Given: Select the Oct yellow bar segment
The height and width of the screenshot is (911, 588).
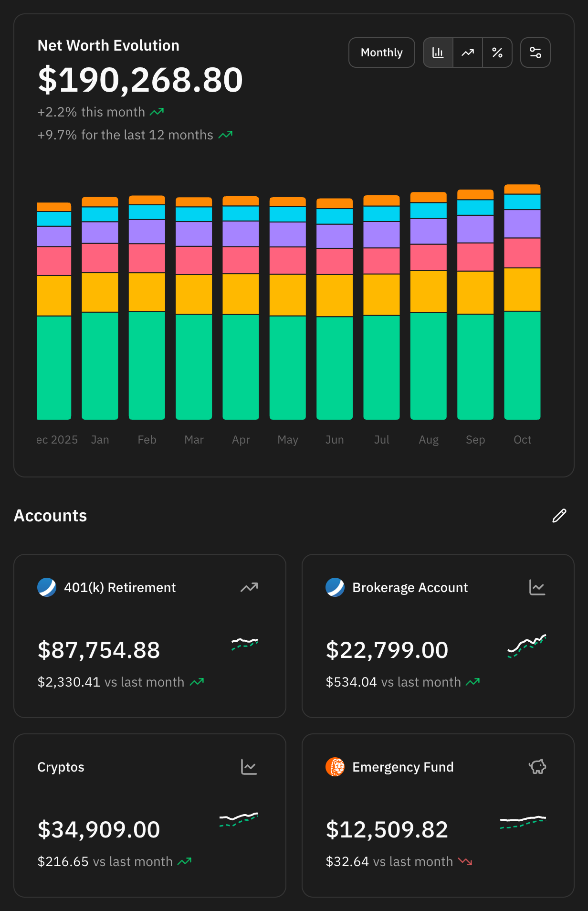Looking at the screenshot, I should (x=522, y=290).
